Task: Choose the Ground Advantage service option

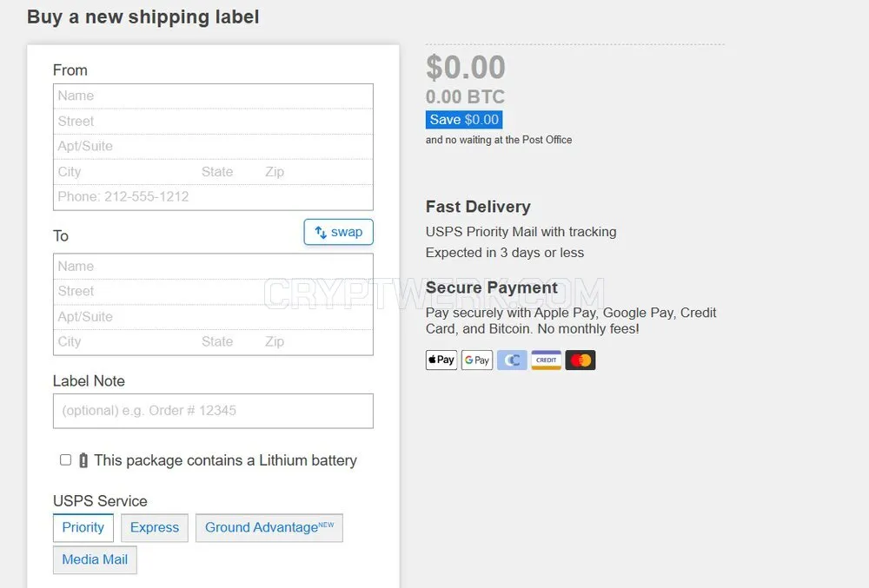Action: (269, 528)
